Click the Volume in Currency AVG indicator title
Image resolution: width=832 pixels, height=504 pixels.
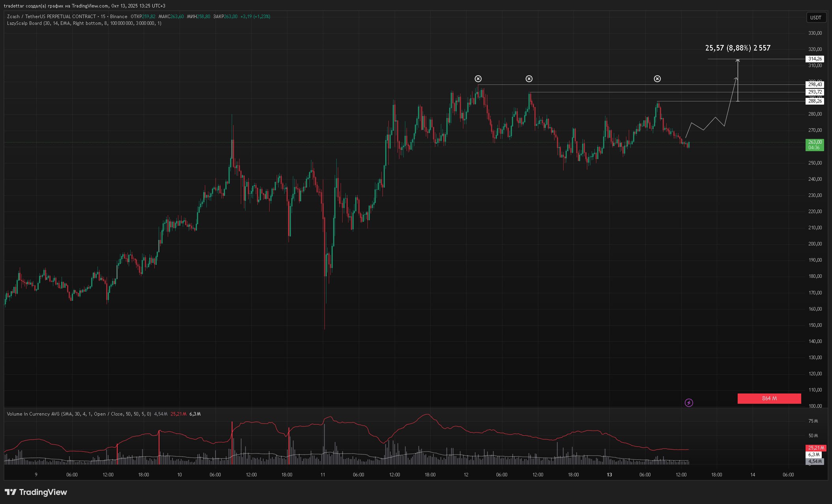coord(79,414)
